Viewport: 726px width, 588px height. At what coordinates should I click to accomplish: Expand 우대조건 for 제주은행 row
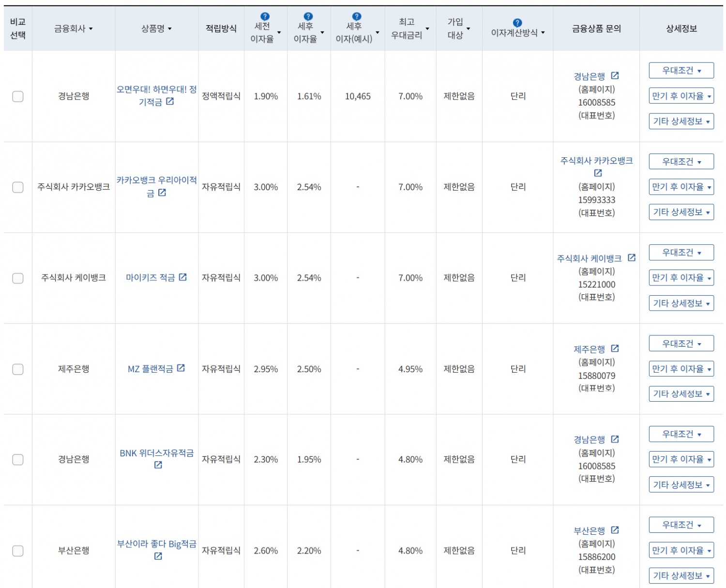(681, 344)
